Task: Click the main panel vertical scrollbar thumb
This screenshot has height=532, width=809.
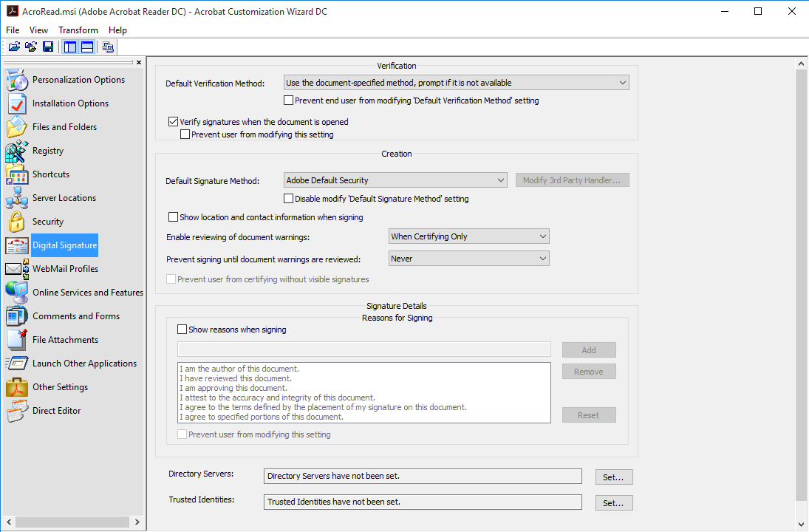Action: [801, 285]
